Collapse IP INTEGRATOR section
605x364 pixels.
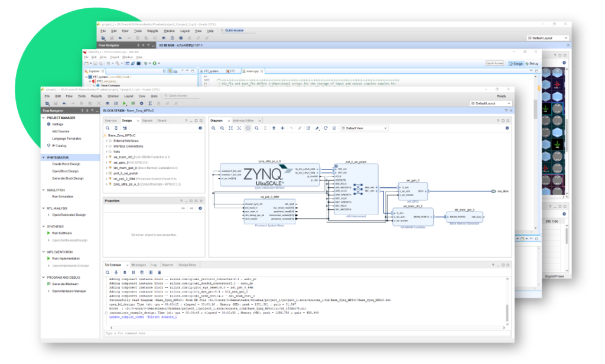coord(44,158)
